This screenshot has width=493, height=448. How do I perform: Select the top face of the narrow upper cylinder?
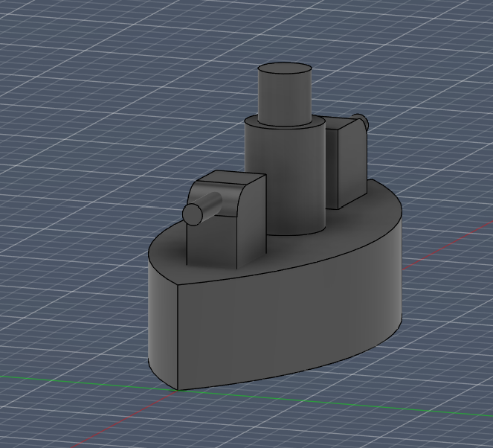click(x=285, y=68)
